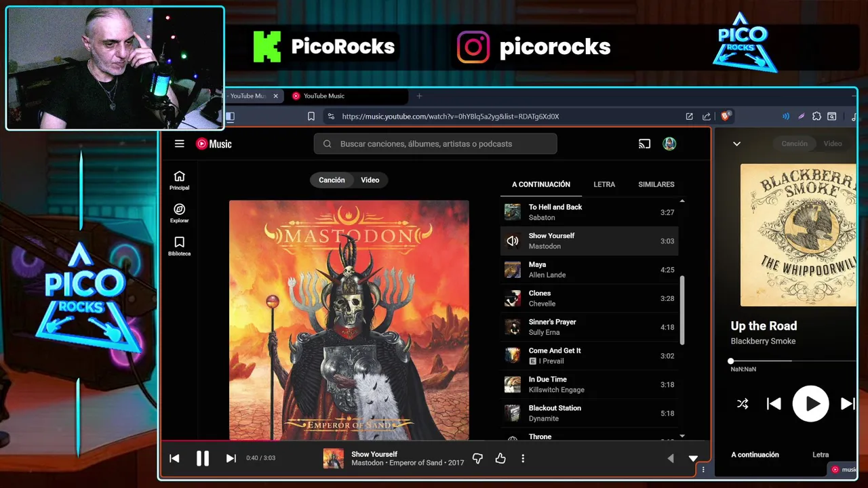868x488 pixels.
Task: Open the YouTube Music hamburger menu
Action: pyautogui.click(x=179, y=144)
